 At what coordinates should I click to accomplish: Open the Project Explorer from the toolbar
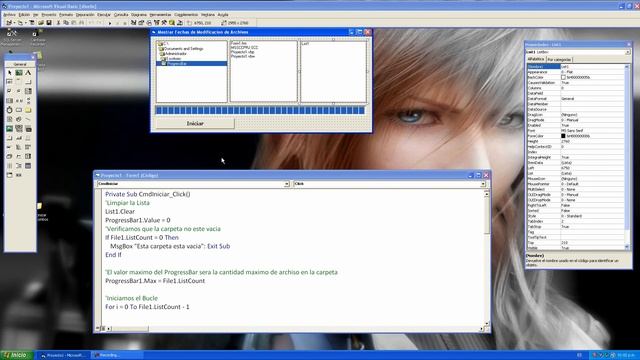pos(133,23)
